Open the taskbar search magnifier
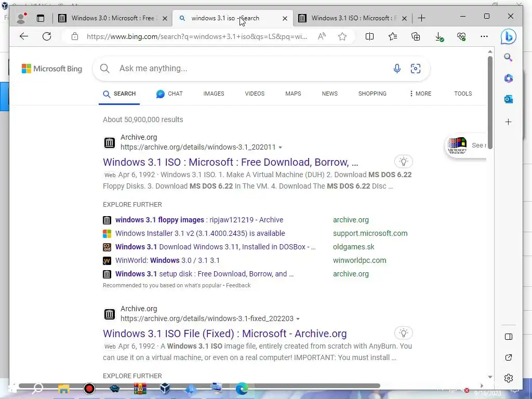 tap(37, 389)
